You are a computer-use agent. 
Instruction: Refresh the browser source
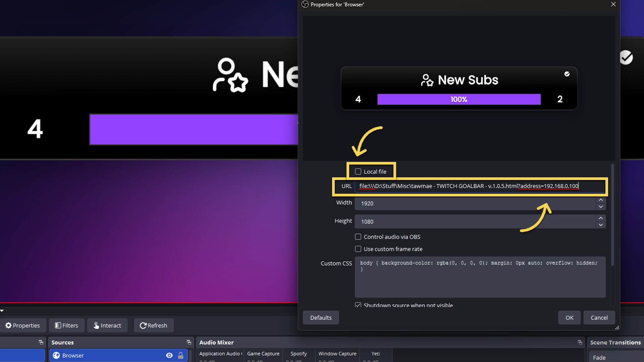[x=154, y=325]
